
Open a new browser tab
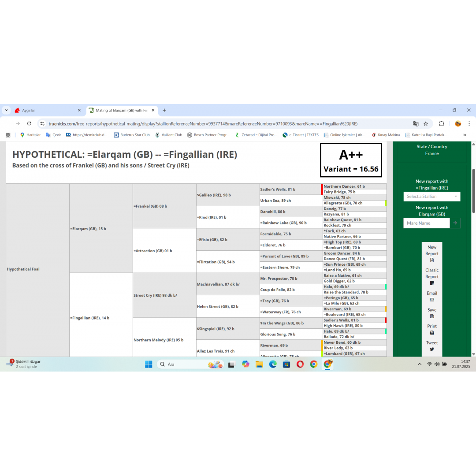[164, 110]
